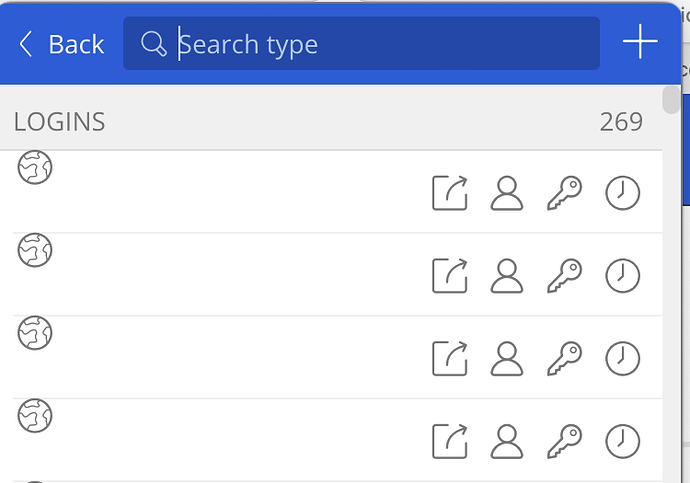Click the vertical scrollbar thumb
690x483 pixels.
click(671, 100)
